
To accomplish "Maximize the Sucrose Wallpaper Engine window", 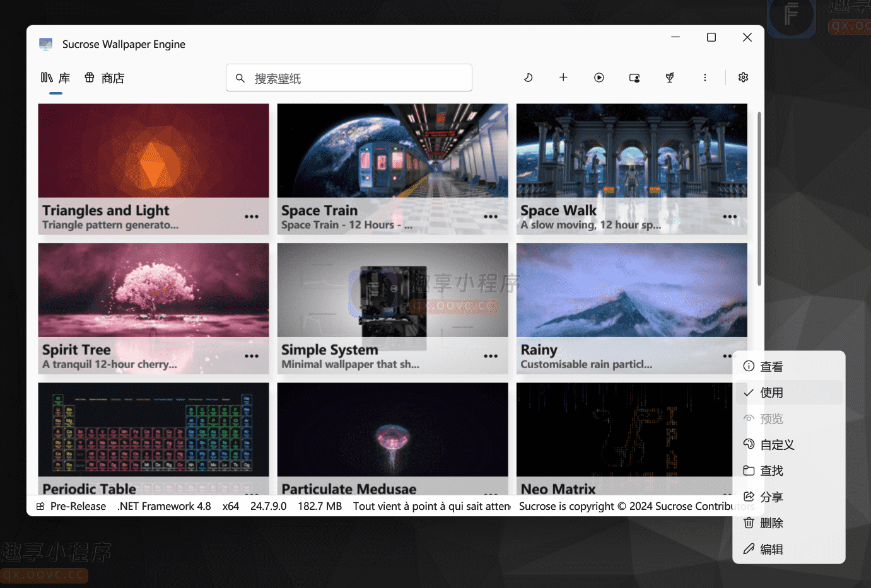I will pyautogui.click(x=711, y=37).
